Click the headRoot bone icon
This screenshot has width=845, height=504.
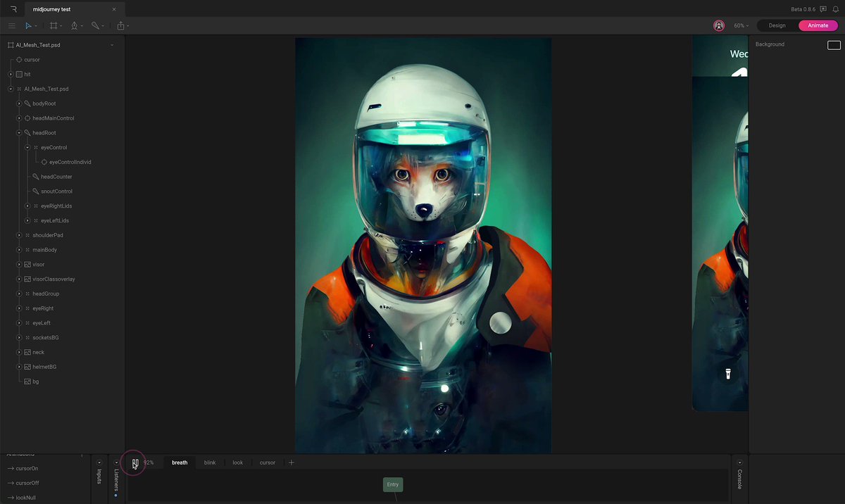click(x=27, y=132)
